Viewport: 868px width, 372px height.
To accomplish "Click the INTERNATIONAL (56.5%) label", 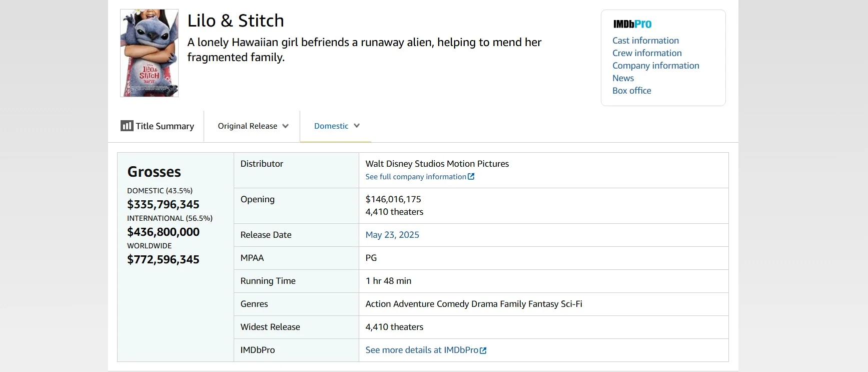I will tap(170, 218).
